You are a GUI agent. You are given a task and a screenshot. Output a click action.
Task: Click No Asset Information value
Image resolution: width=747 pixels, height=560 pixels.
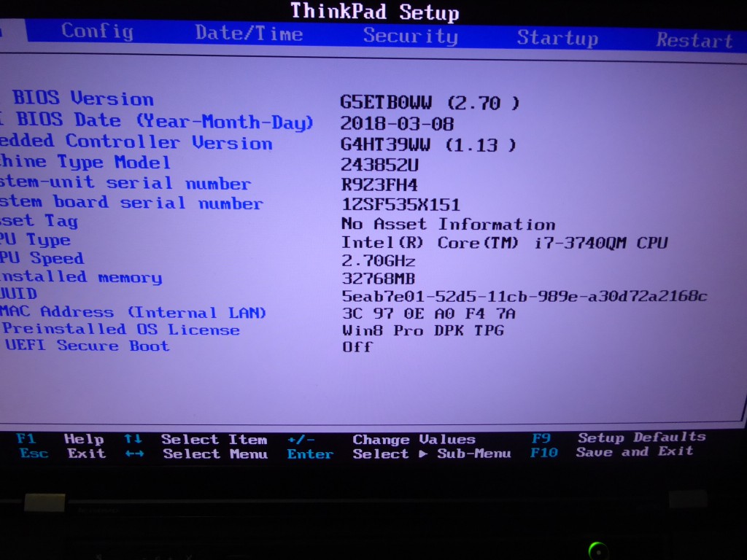(449, 224)
